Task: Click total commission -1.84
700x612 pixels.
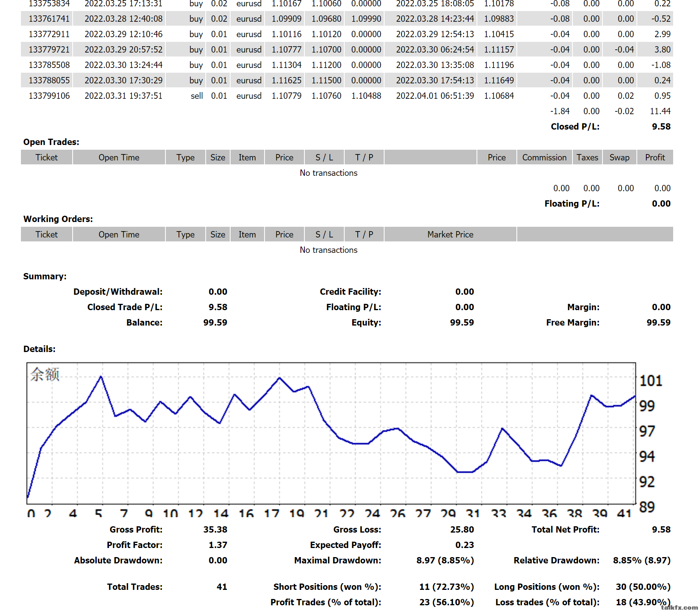Action: (560, 111)
